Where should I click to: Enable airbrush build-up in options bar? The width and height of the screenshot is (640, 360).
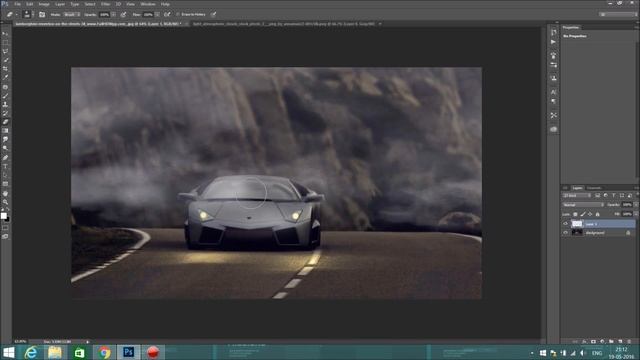tap(167, 14)
